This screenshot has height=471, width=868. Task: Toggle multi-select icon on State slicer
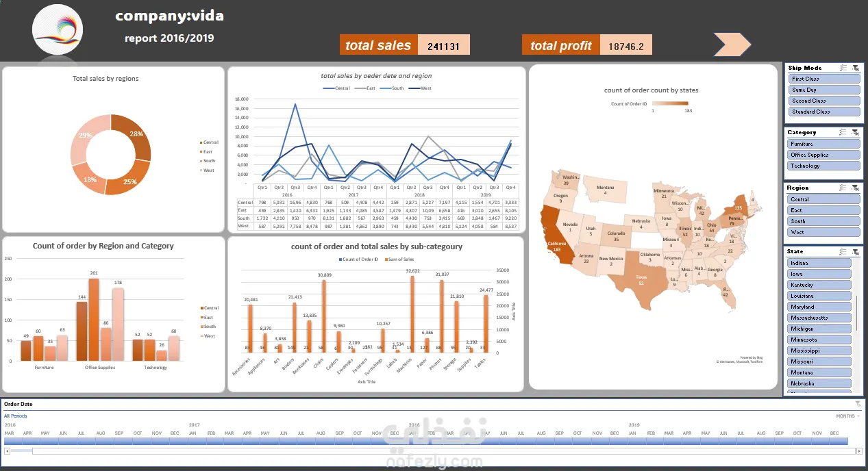pos(843,252)
